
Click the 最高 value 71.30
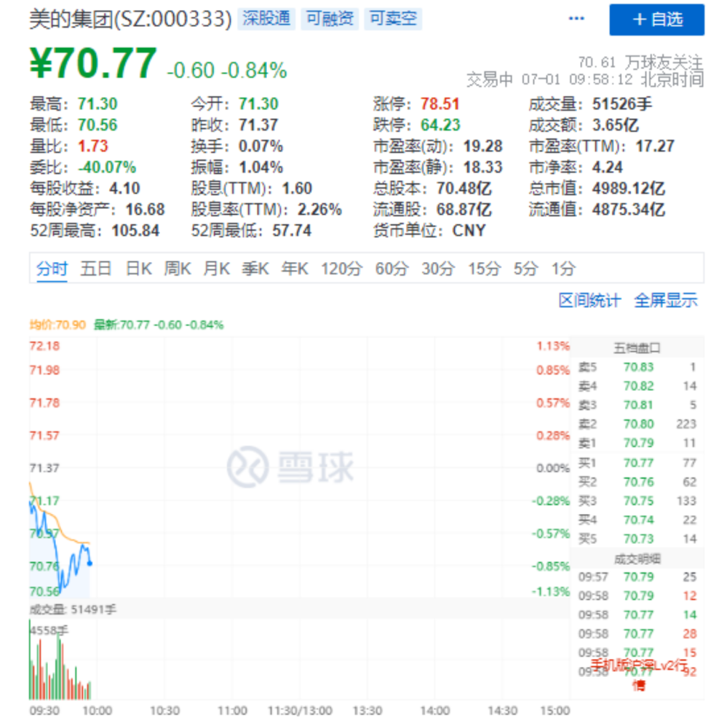point(98,103)
